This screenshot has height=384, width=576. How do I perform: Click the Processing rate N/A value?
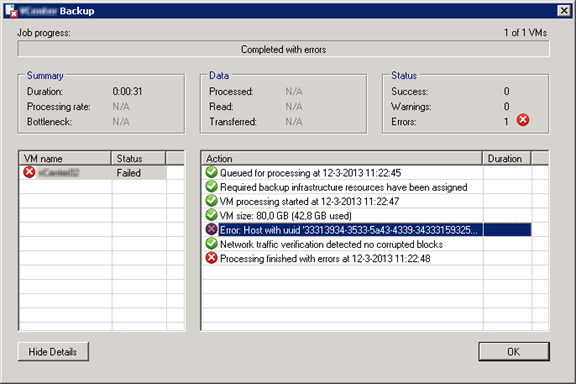121,107
